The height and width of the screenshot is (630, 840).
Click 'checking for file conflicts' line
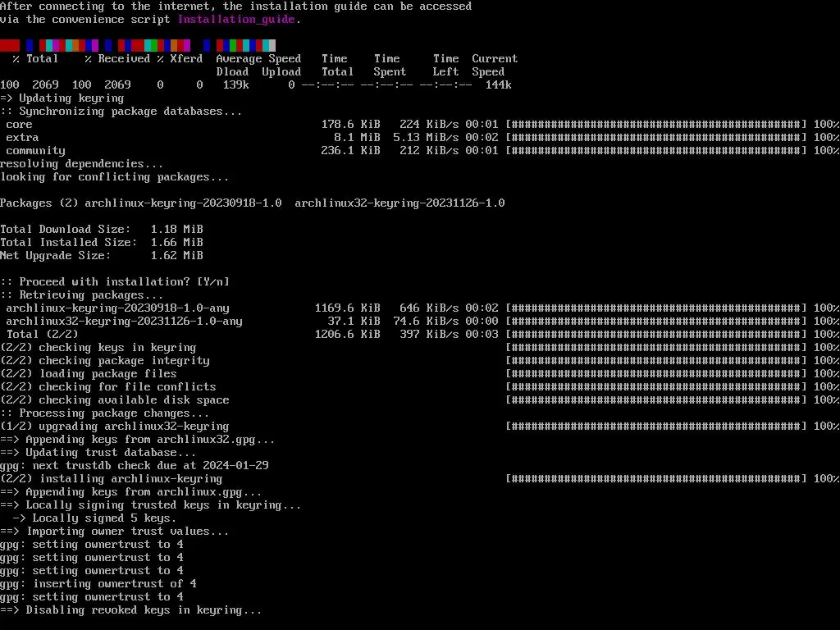[x=107, y=387]
